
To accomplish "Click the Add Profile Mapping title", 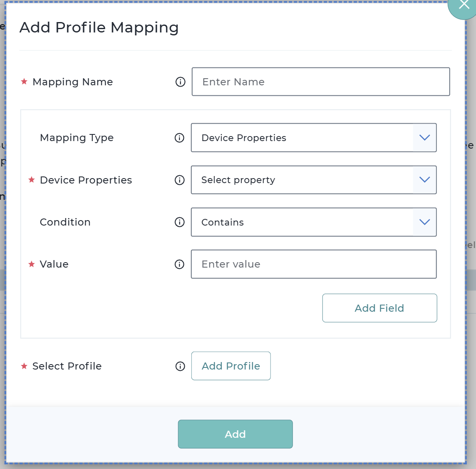I will (x=99, y=27).
